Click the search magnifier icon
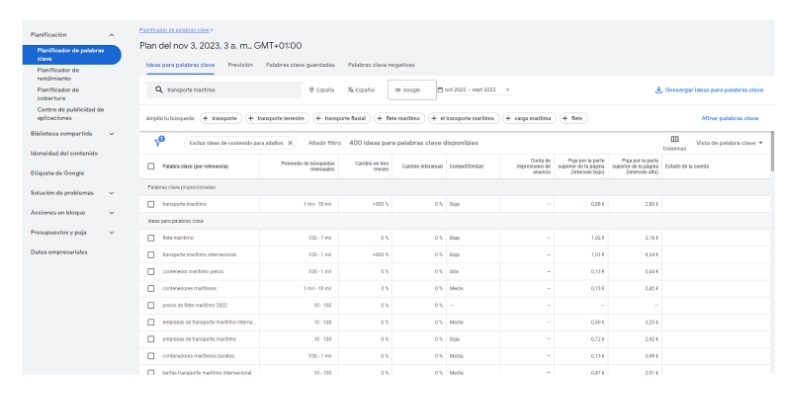Viewport: 797px width, 400px height. (x=159, y=89)
